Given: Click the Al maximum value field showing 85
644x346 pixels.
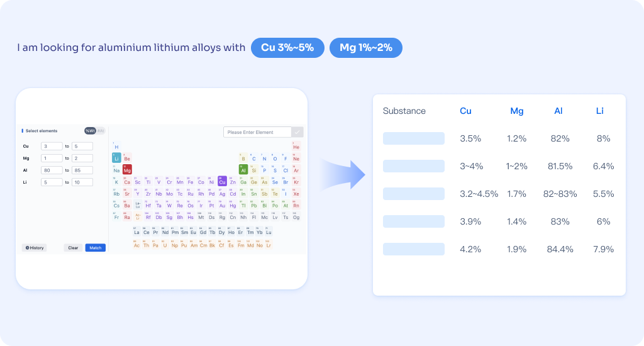Looking at the screenshot, I should click(82, 170).
